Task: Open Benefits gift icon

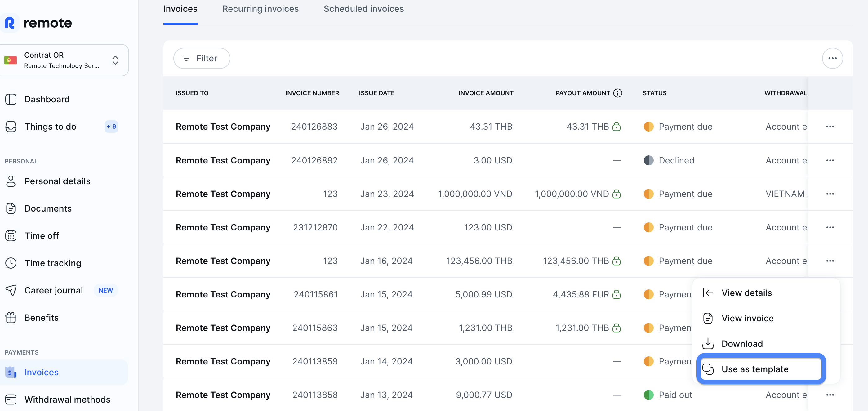Action: point(11,318)
